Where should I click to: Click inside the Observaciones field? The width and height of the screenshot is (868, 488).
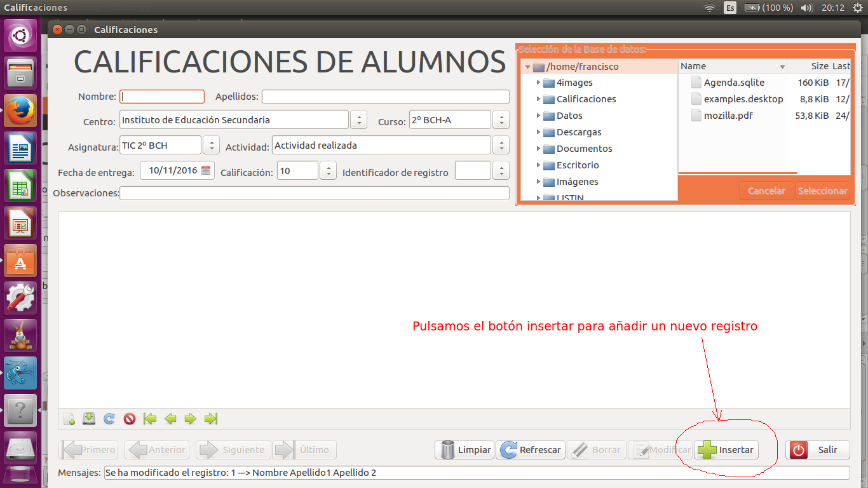[x=314, y=193]
